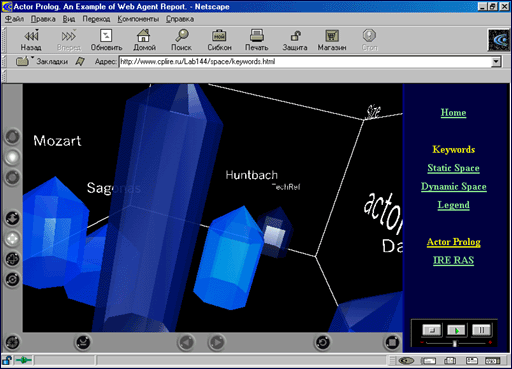Screen dimensions: 512x369
Task: Click the small dark cube crystal
Action: point(275,233)
